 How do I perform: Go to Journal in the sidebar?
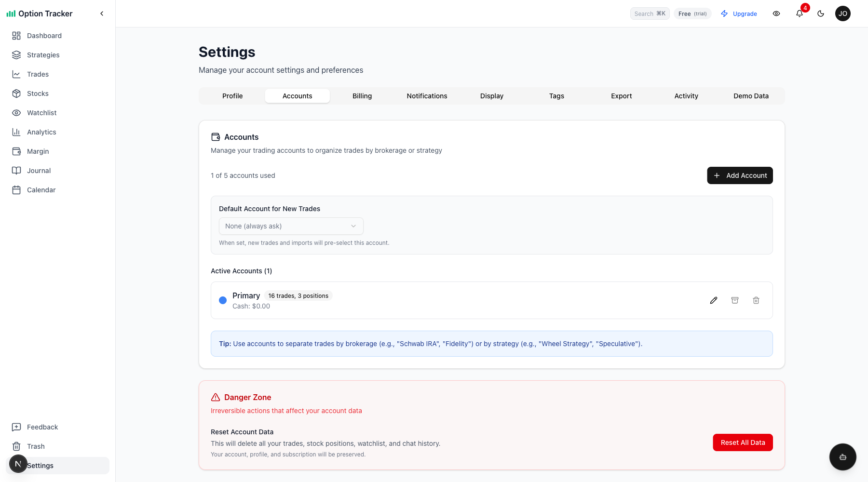tap(39, 171)
